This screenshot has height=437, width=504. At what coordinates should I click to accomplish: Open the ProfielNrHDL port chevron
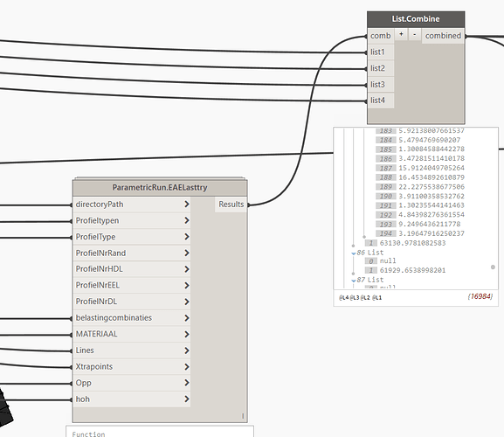click(x=186, y=269)
